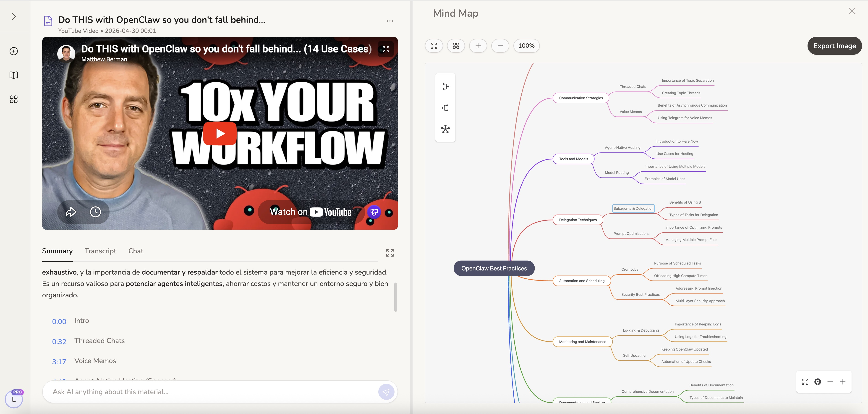Click the canvas zoom out minus in bottom controls
868x414 pixels.
point(830,382)
